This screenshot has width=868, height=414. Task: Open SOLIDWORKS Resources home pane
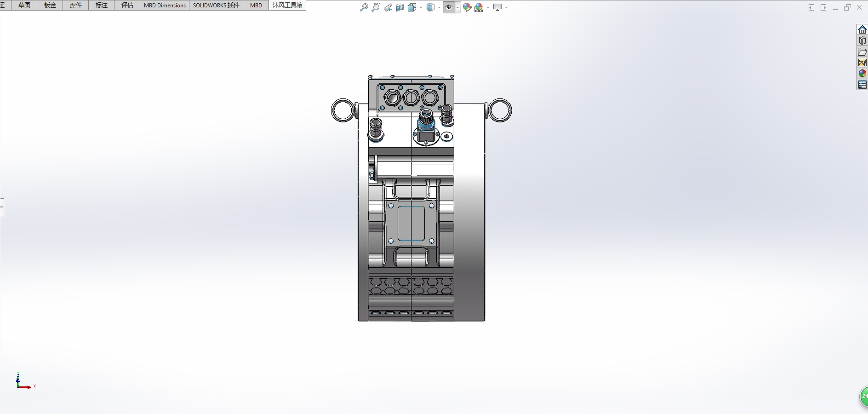click(862, 29)
